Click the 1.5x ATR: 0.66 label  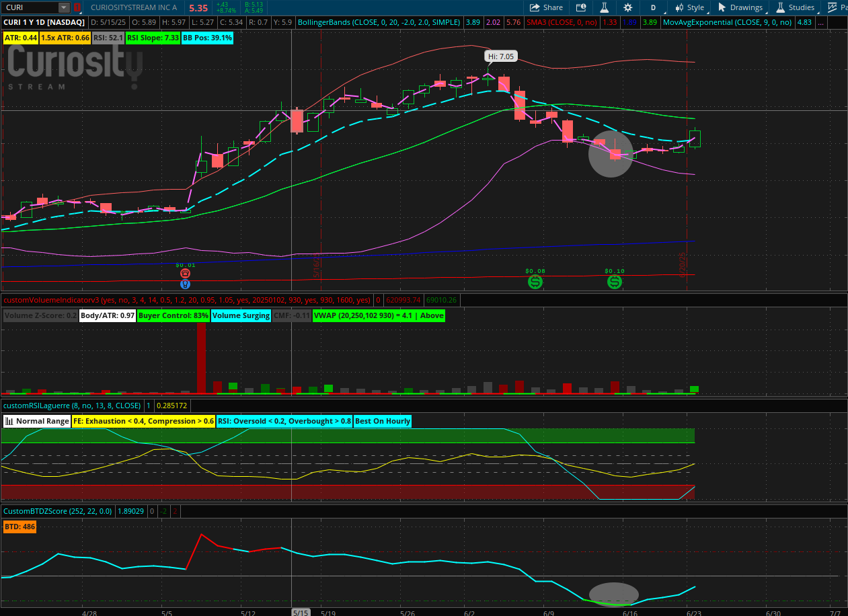coord(65,38)
